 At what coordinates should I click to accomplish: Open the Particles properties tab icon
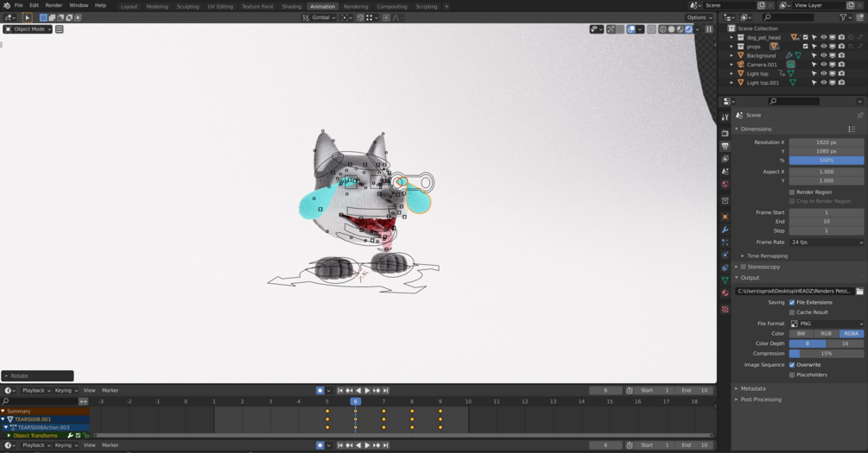pyautogui.click(x=725, y=242)
